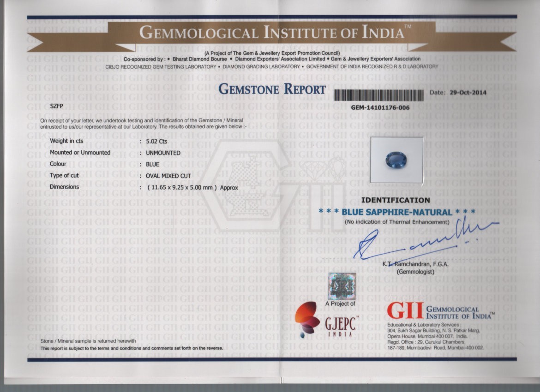Image resolution: width=540 pixels, height=392 pixels.
Task: Click the red GII logo
Action: [x=405, y=311]
